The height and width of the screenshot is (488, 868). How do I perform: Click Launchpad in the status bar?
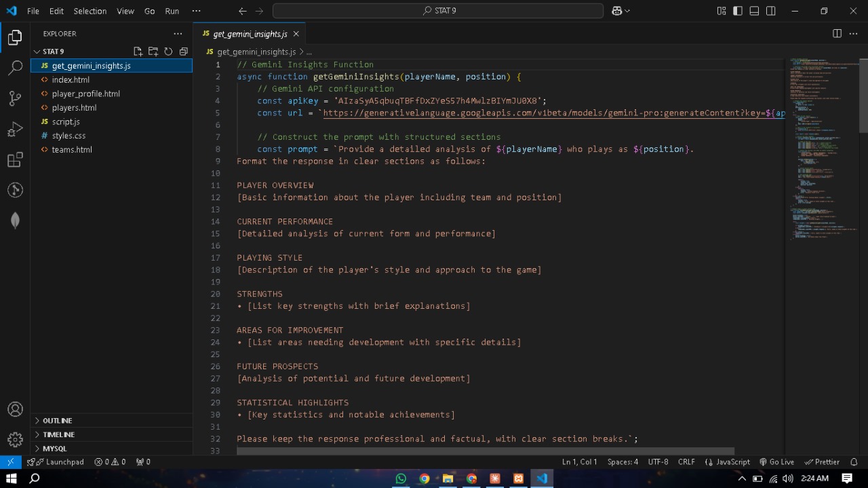click(x=56, y=462)
